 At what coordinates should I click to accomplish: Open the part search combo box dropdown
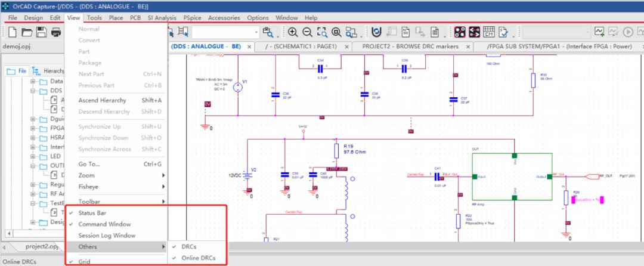(256, 32)
